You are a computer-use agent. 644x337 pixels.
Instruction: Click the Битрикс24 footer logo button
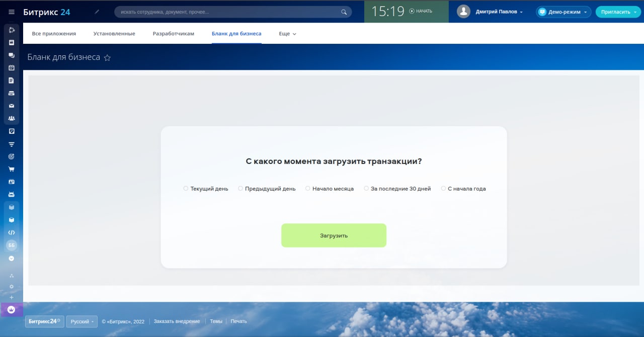[x=44, y=321]
